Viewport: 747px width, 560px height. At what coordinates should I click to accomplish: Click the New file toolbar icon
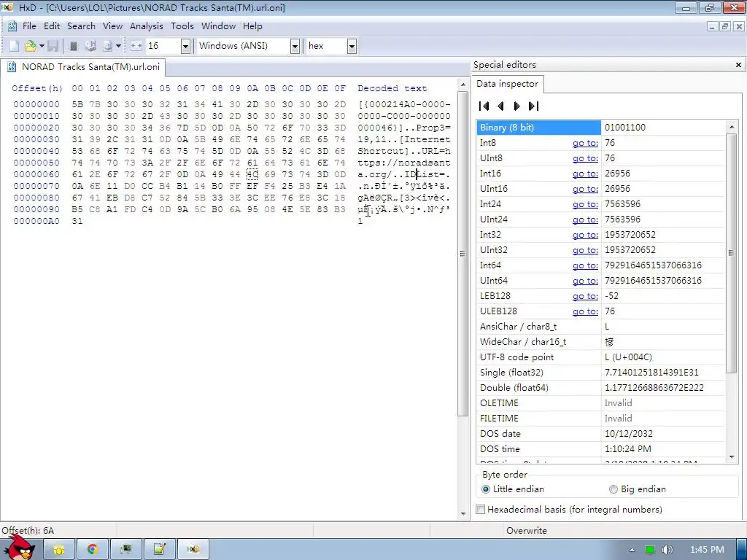coord(15,46)
